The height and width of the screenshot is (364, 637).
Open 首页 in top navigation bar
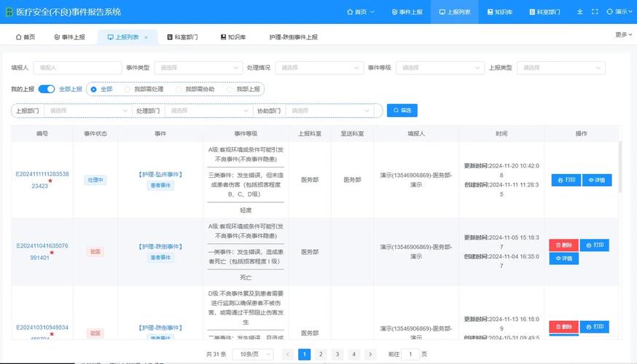point(360,12)
